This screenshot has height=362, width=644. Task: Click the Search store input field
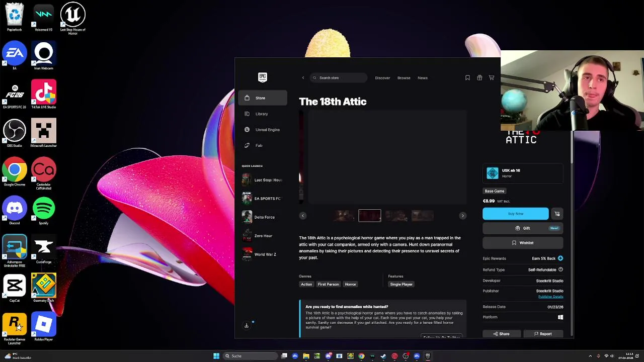click(x=339, y=78)
